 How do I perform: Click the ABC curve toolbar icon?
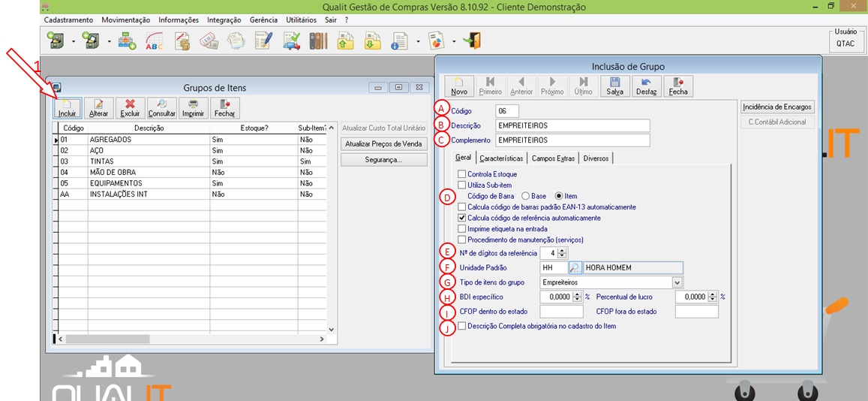[155, 41]
